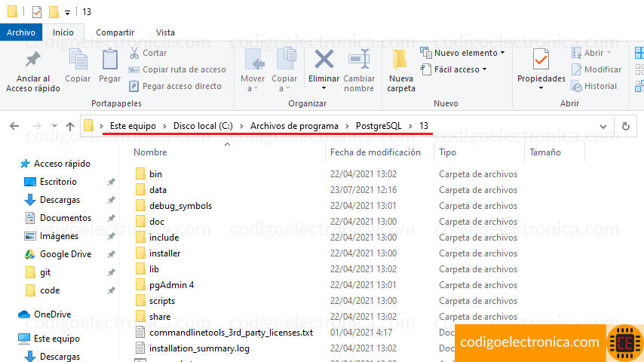The height and width of the screenshot is (362, 644).
Task: Click Disco local (C:) breadcrumb
Action: 203,126
